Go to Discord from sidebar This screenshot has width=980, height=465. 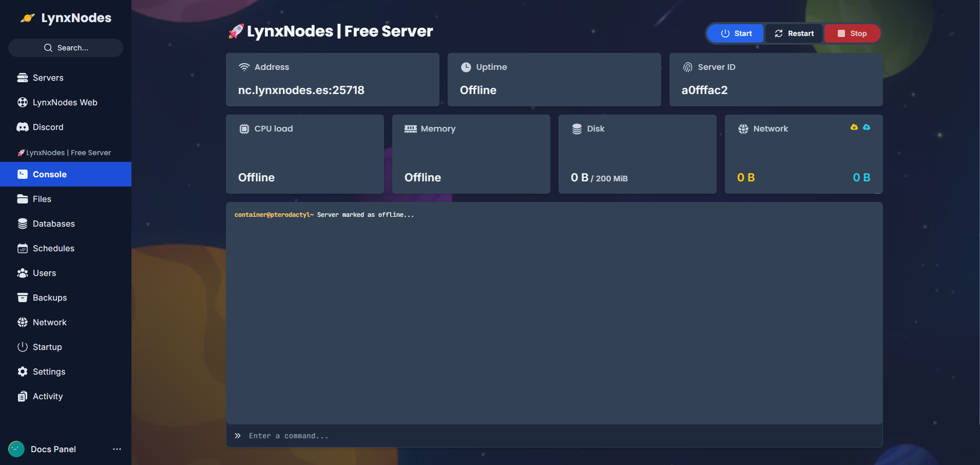click(66, 127)
